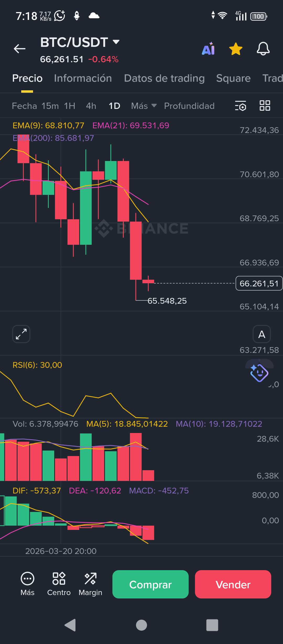Open chart indicator settings icon
283x644 pixels.
[240, 106]
